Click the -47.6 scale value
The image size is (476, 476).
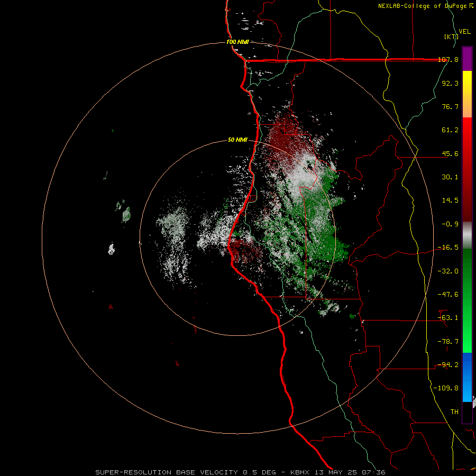448,295
